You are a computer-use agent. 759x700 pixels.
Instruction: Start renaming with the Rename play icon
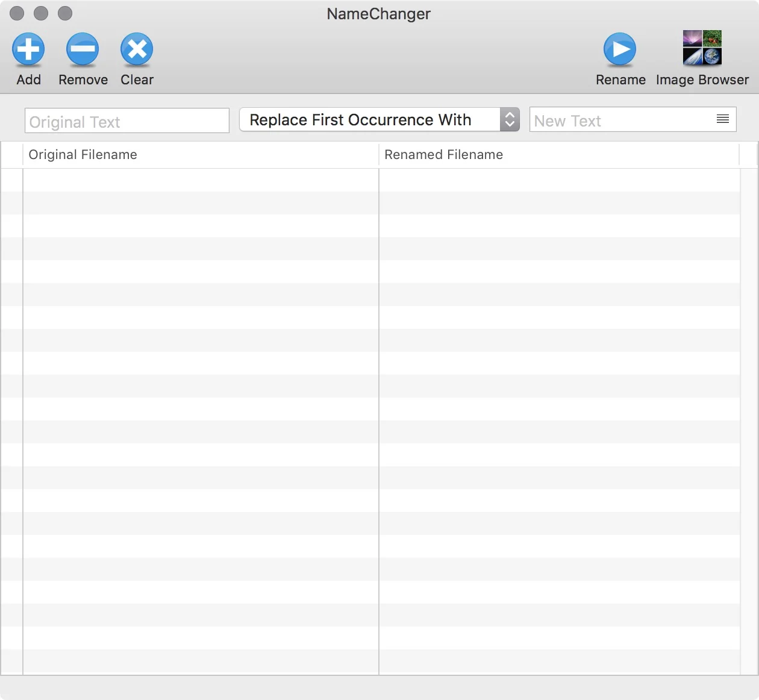[x=620, y=49]
